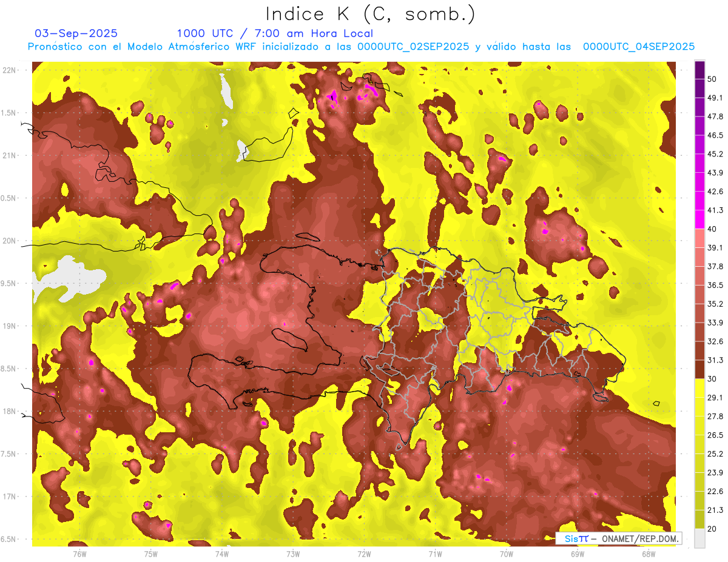Click the colorbar value "45.2"
The height and width of the screenshot is (562, 728).
point(715,153)
